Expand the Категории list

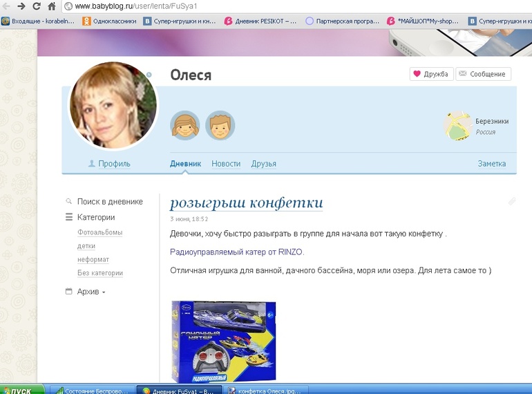click(95, 217)
